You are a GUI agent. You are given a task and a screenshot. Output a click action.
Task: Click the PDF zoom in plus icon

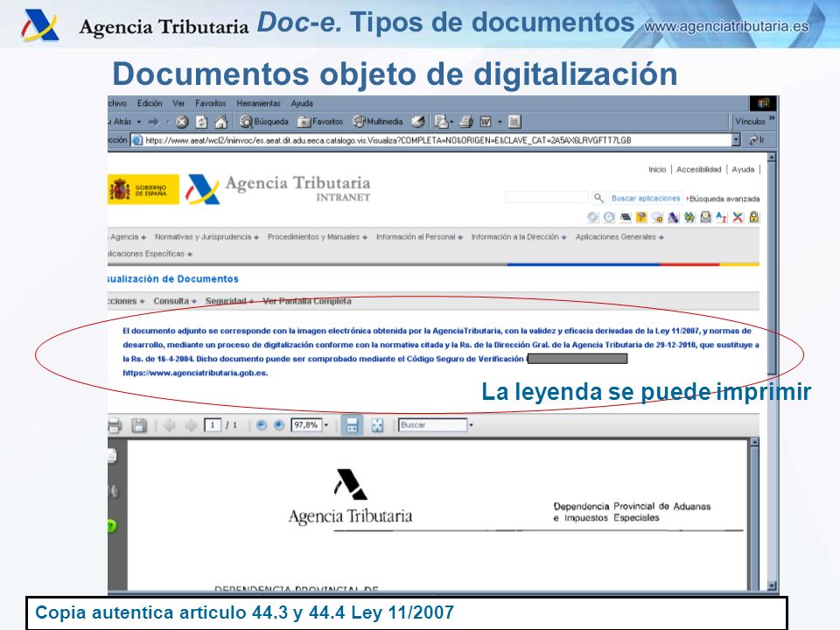[278, 425]
